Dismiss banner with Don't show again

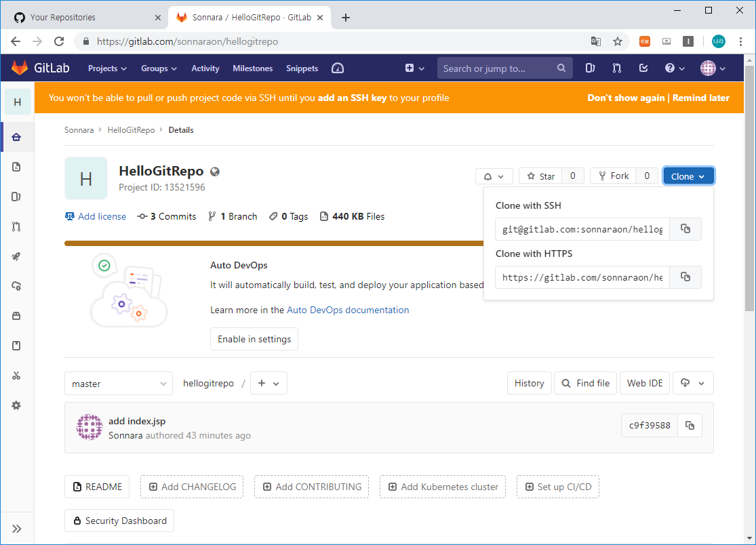point(626,98)
